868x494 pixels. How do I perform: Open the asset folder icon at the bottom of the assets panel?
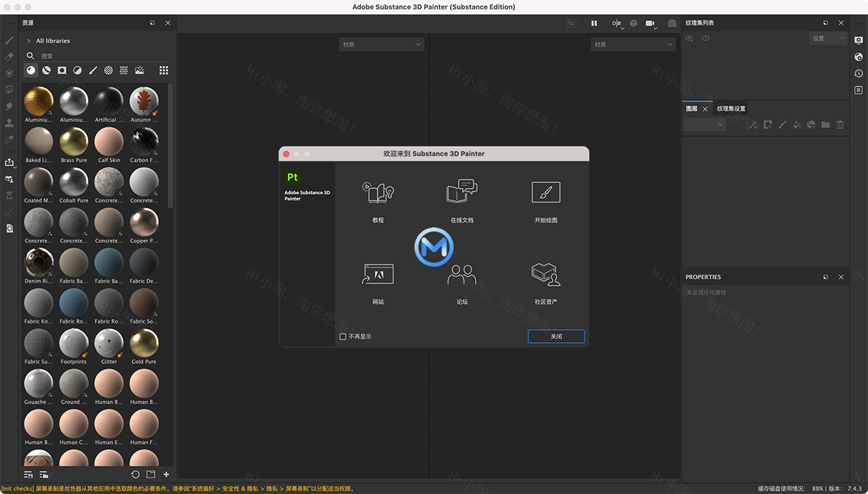coord(151,474)
